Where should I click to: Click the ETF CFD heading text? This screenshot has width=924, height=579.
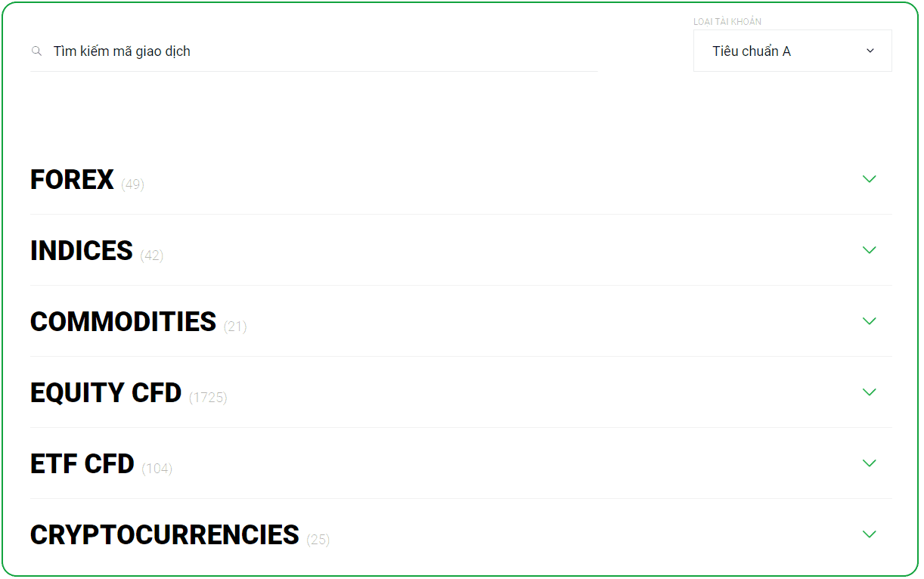coord(82,464)
